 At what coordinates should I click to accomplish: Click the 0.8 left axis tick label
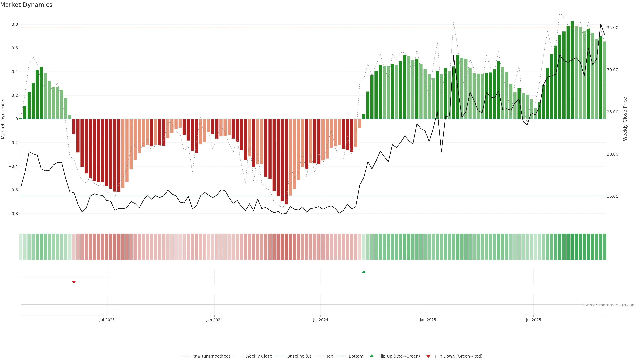[15, 24]
